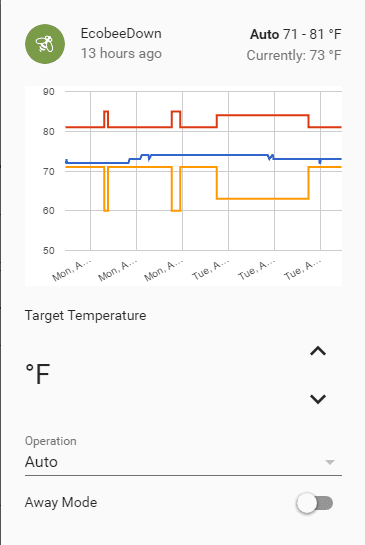Image resolution: width=365 pixels, height=545 pixels.
Task: Decrease target temperature with down chevron
Action: (318, 399)
